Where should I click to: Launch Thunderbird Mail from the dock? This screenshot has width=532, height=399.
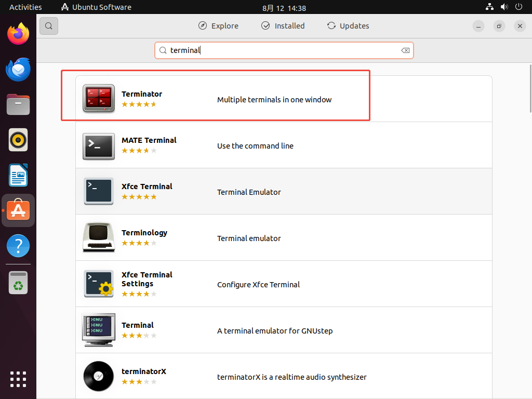18,70
